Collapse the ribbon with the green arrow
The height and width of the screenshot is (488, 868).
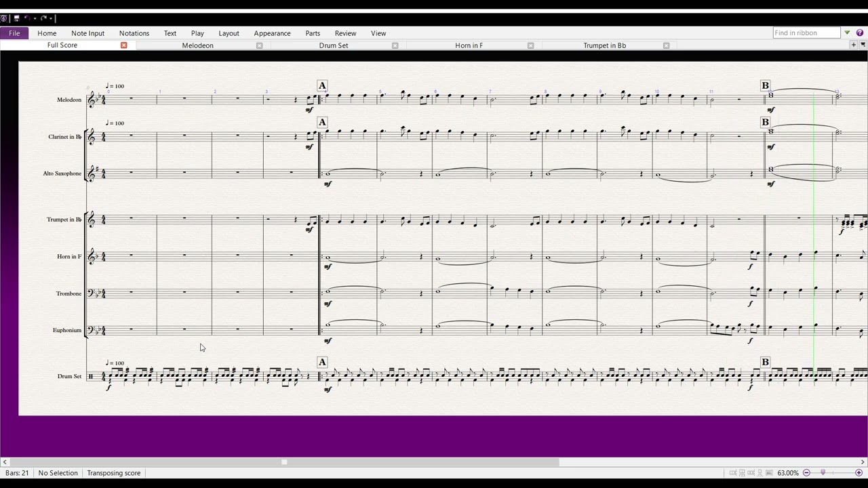[847, 33]
